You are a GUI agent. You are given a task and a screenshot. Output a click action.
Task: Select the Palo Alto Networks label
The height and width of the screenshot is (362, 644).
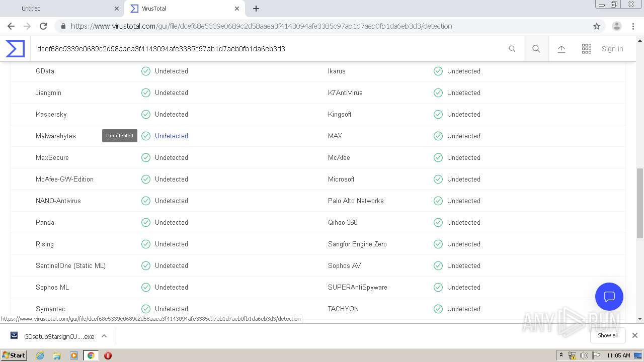pyautogui.click(x=356, y=201)
